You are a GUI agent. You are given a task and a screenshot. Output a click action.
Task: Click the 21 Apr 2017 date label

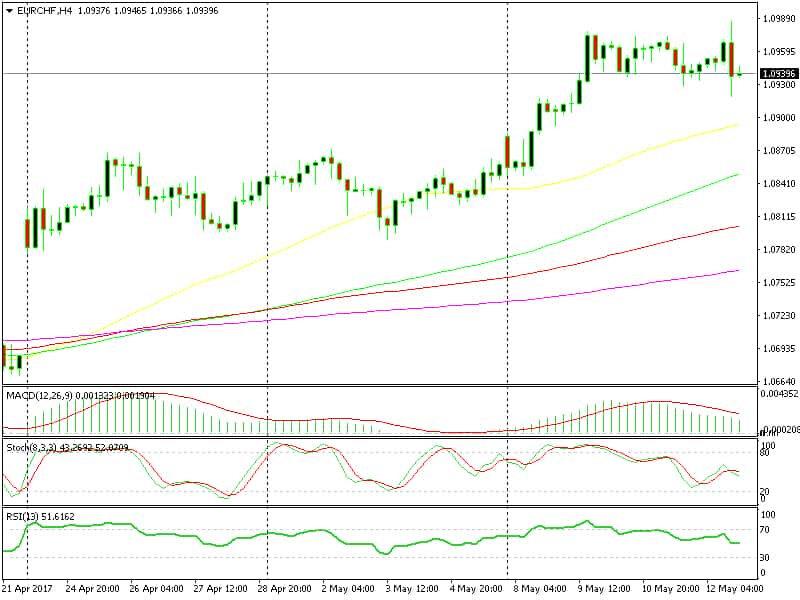tap(27, 588)
